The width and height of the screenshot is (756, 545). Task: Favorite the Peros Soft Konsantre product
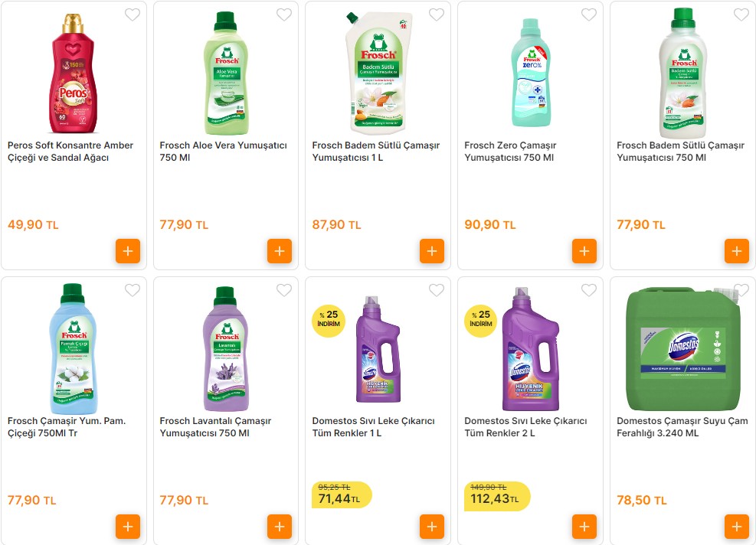(133, 15)
